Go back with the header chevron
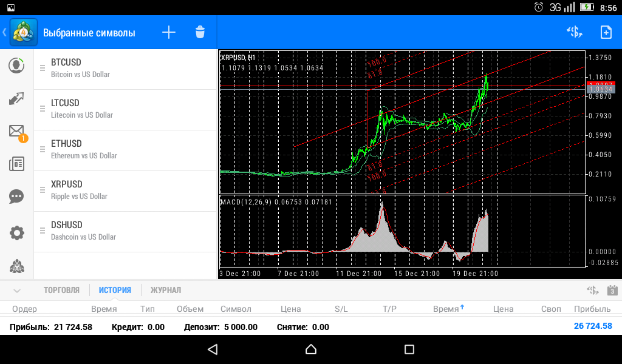The height and width of the screenshot is (364, 622). 4,32
